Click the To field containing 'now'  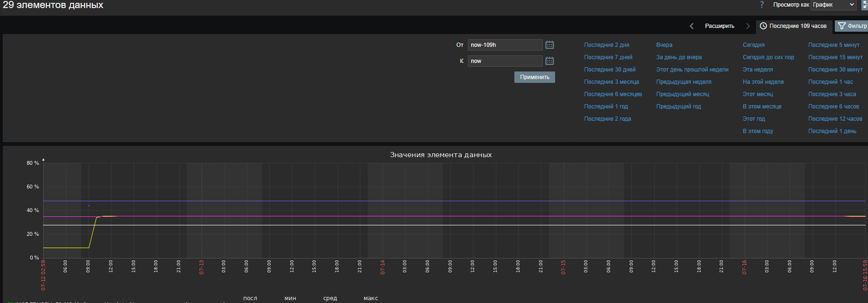pyautogui.click(x=505, y=61)
